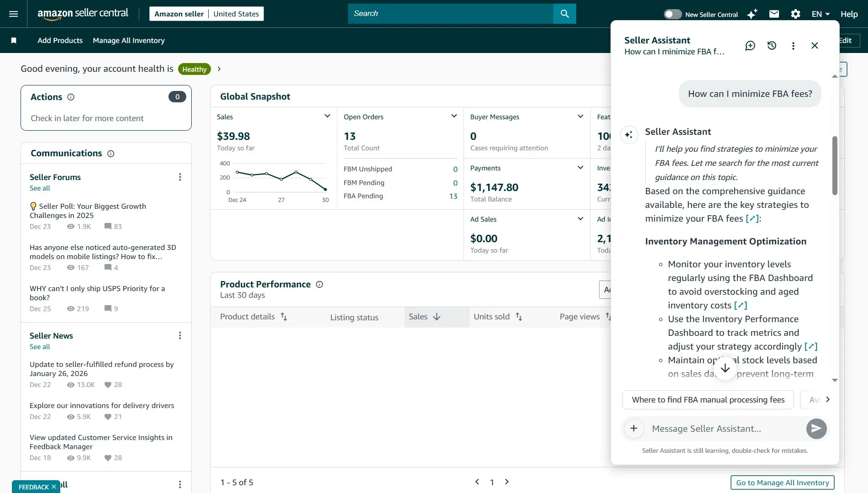Screen dimensions: 868x493
Task: Click Go to Manage All Inventory button
Action: [x=782, y=482]
